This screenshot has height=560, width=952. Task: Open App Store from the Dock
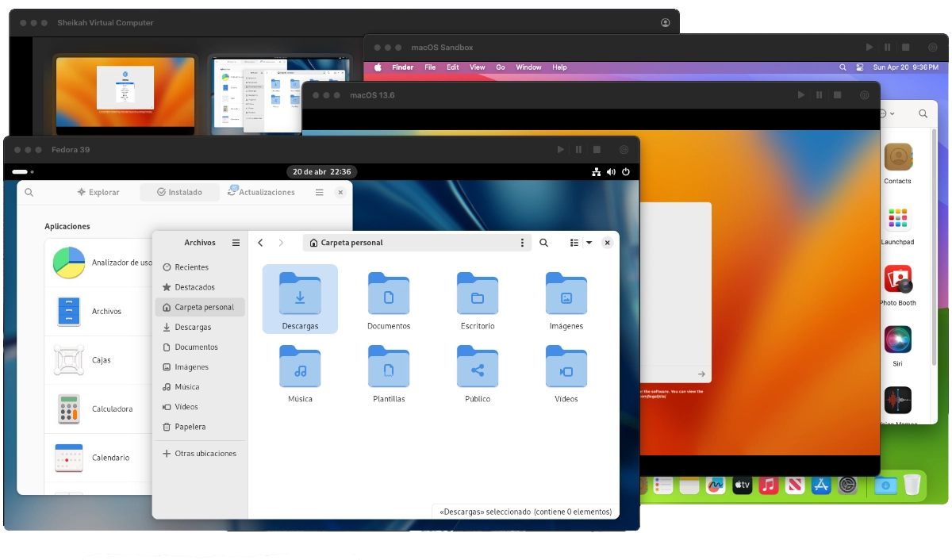[x=821, y=485]
